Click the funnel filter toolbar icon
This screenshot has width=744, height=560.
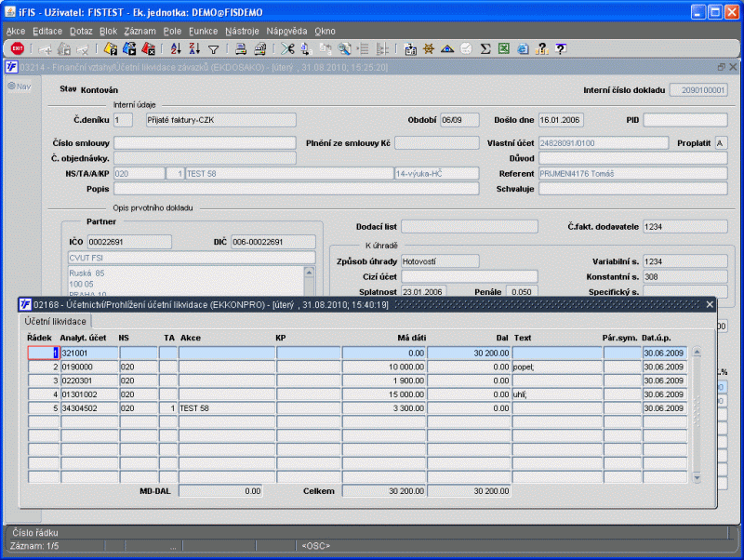(213, 48)
